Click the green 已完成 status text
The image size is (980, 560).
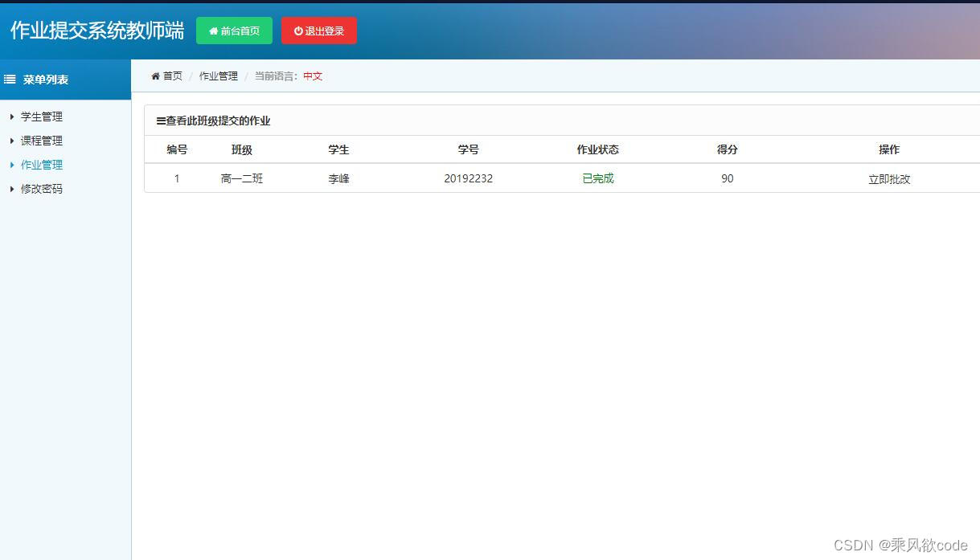click(x=597, y=178)
